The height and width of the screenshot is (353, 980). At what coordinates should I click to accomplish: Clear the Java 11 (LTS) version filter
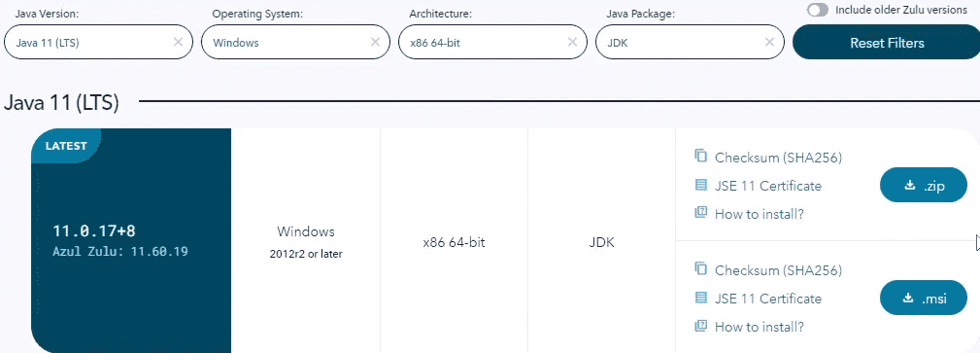click(x=178, y=42)
